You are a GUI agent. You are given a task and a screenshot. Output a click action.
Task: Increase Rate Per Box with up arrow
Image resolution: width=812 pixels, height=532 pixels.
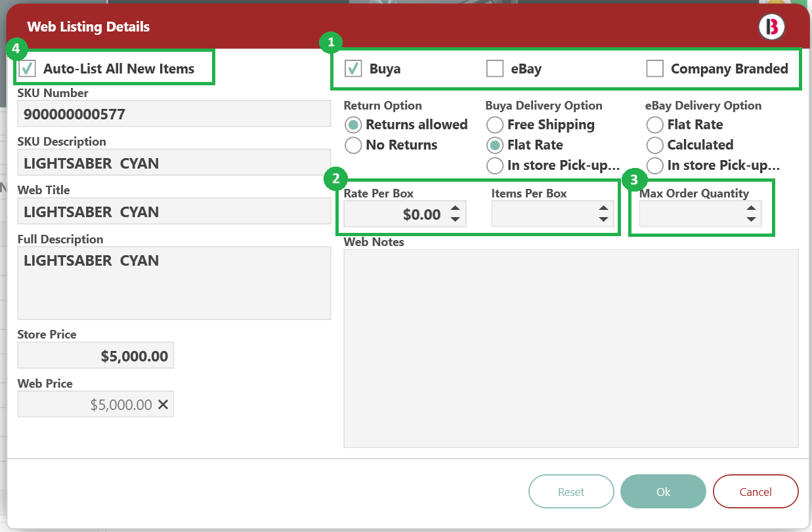tap(455, 209)
